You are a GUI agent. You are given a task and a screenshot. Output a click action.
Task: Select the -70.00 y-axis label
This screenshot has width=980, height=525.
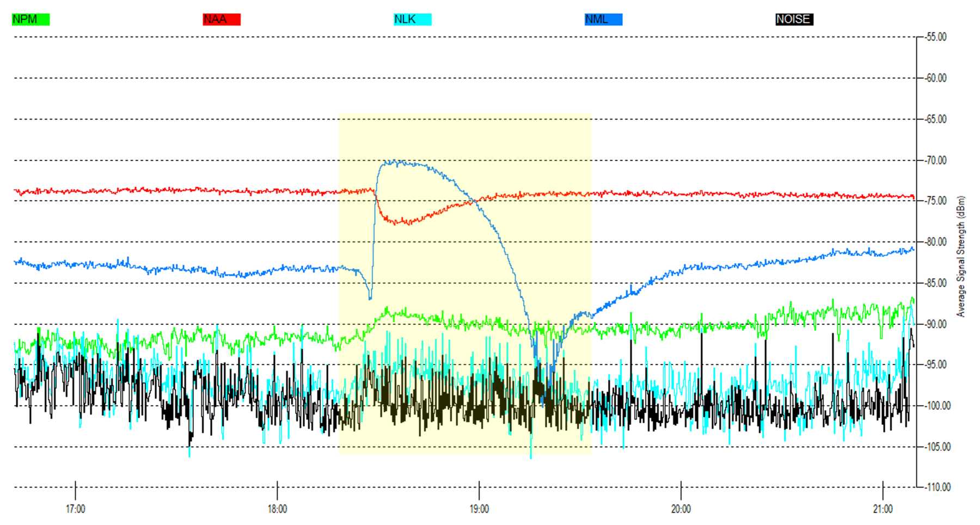(936, 160)
